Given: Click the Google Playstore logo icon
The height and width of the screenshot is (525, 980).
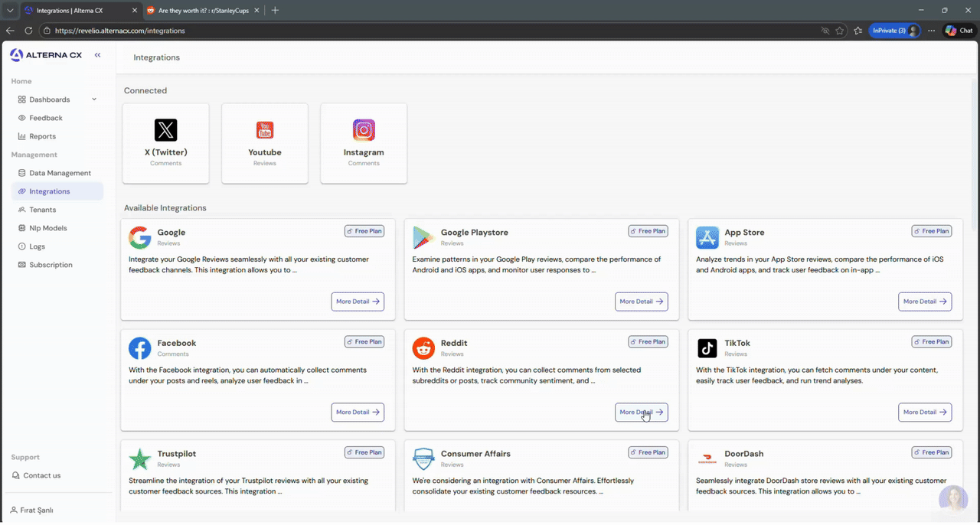Looking at the screenshot, I should click(x=423, y=237).
